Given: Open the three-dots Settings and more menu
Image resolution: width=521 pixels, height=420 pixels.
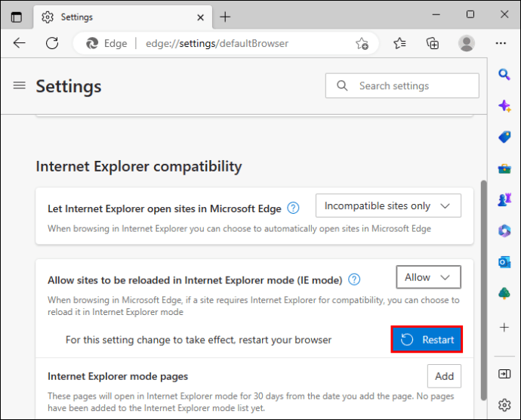Looking at the screenshot, I should [501, 43].
